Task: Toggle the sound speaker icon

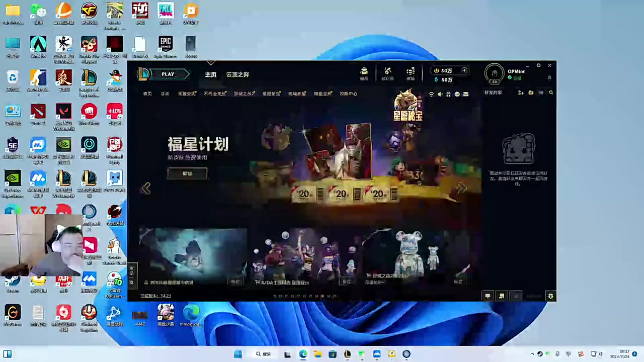Action: point(440,94)
